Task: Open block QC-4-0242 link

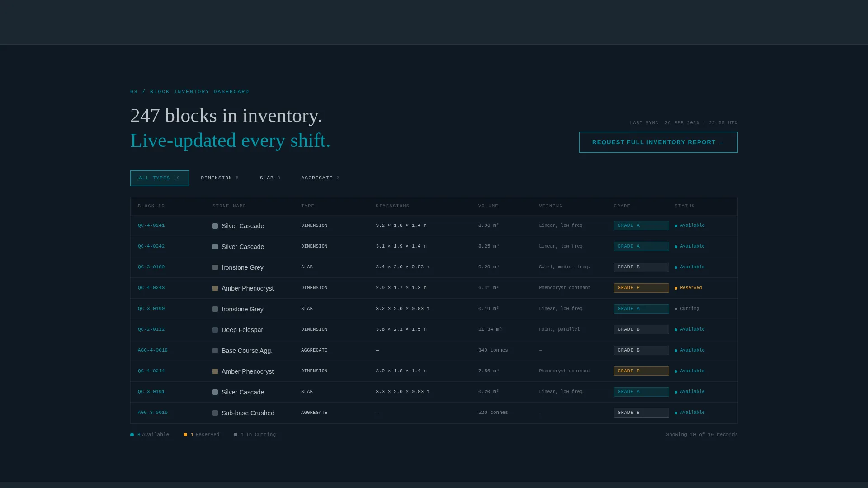Action: [x=151, y=246]
